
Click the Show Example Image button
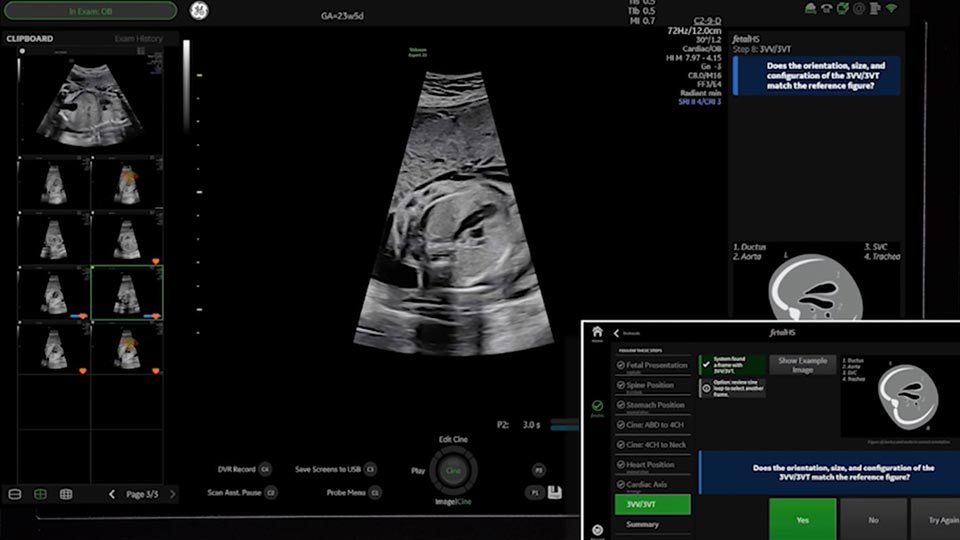(802, 364)
